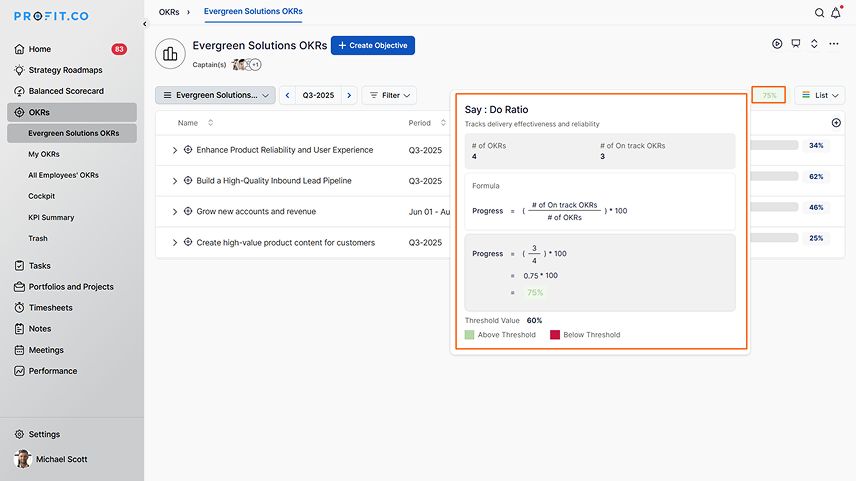The height and width of the screenshot is (481, 856).
Task: Click target icon of Create high-value content
Action: pyautogui.click(x=188, y=242)
